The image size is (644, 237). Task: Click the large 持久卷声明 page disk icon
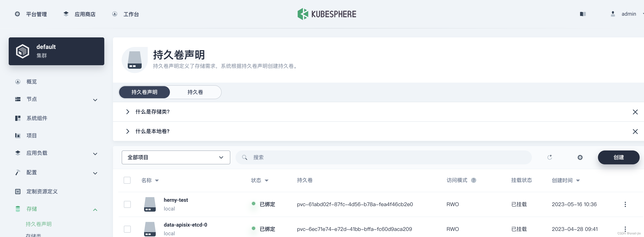pos(134,60)
